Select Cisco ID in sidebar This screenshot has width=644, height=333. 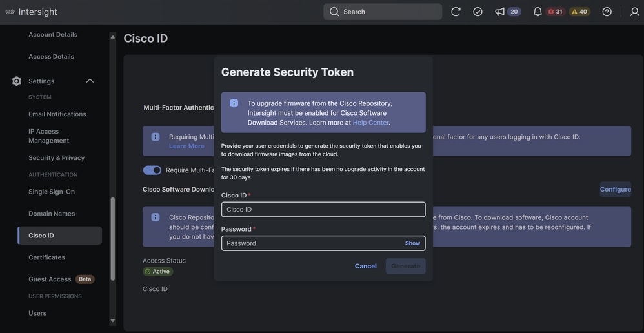coord(60,236)
